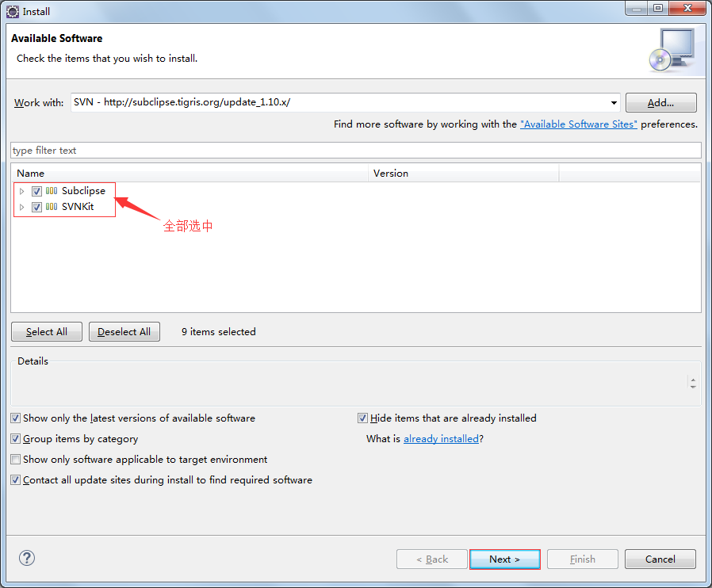The width and height of the screenshot is (712, 588).
Task: Uncheck the Subclipse checkbox
Action: point(36,191)
